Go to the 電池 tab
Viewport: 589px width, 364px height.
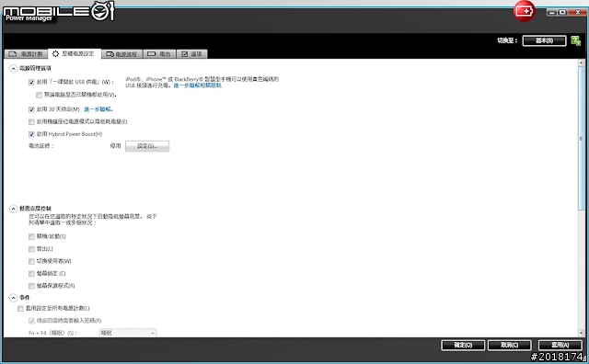pyautogui.click(x=159, y=54)
